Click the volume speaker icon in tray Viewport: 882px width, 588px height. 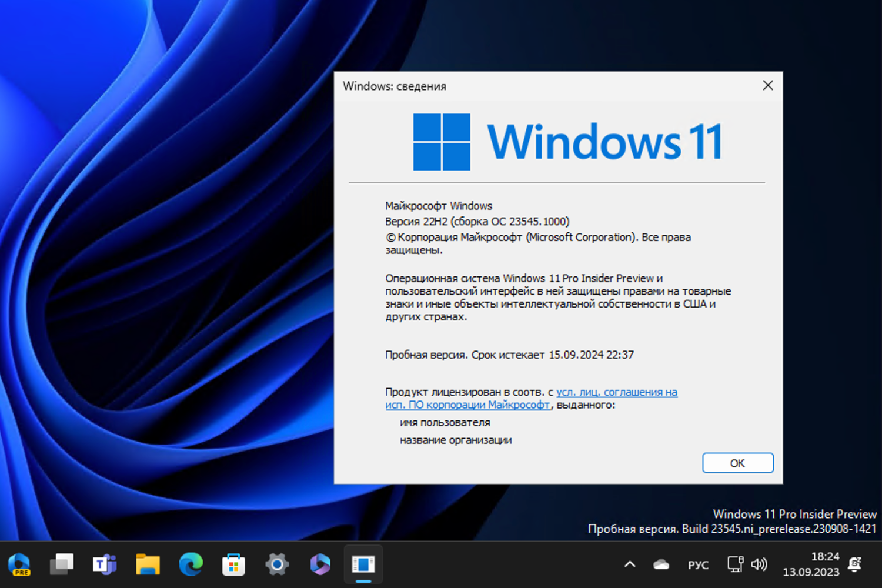(x=759, y=563)
